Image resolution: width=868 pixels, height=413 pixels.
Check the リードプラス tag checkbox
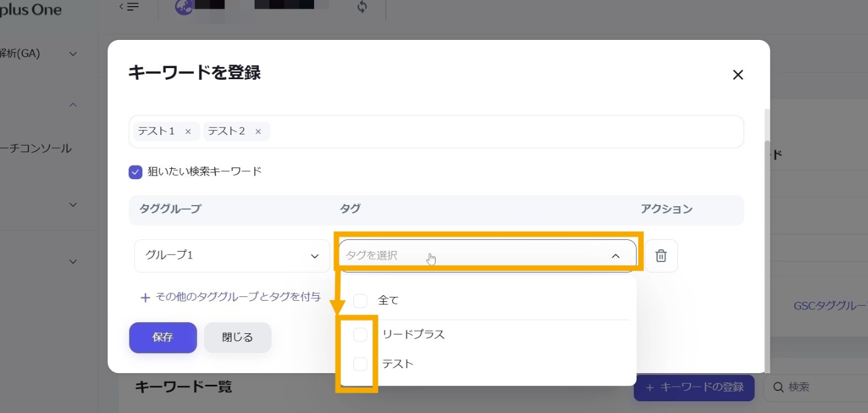360,334
